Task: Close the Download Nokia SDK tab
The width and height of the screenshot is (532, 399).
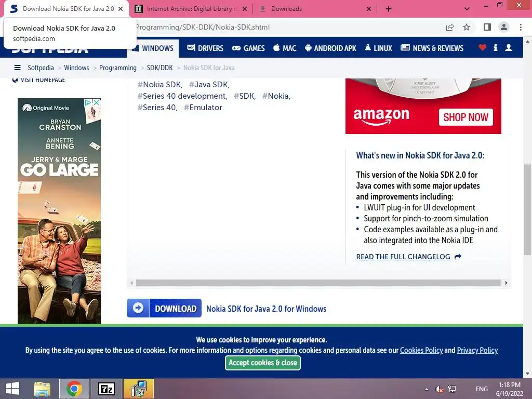Action: (x=121, y=9)
